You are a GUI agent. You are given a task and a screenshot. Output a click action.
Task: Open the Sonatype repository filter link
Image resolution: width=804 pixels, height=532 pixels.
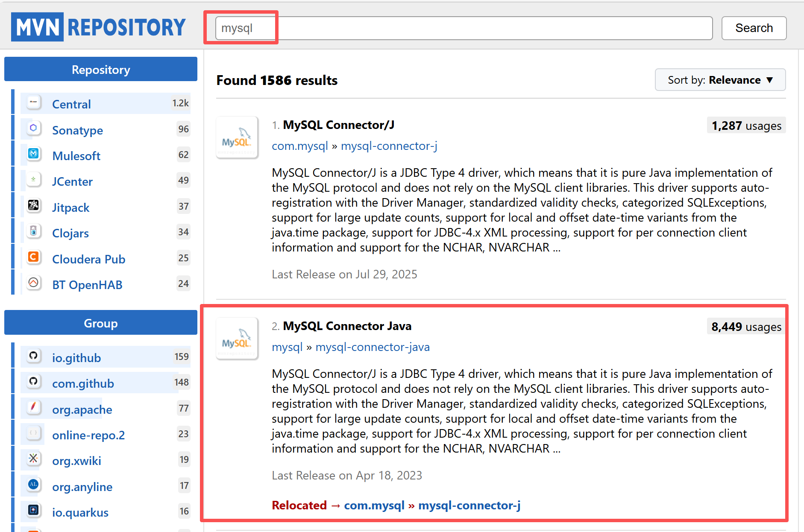[77, 130]
